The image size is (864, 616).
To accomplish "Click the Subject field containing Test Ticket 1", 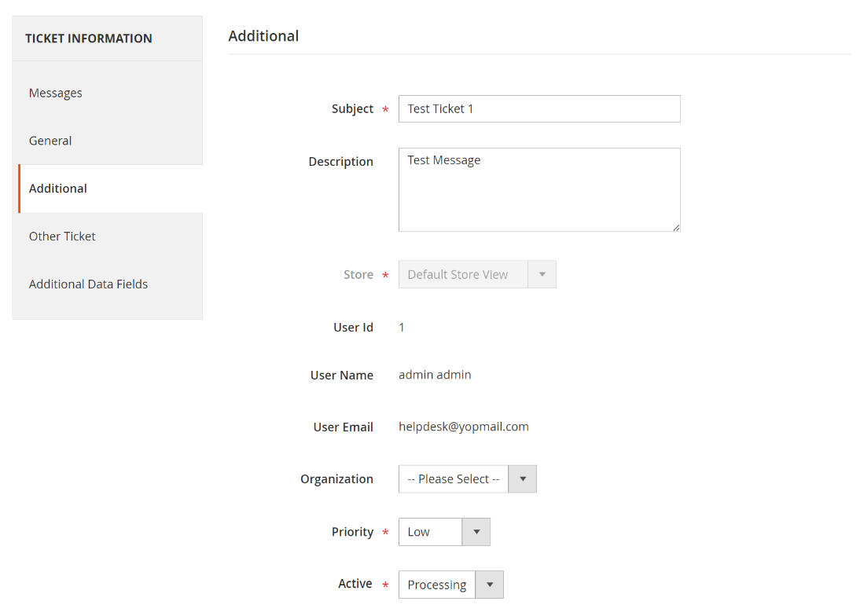I will tap(539, 109).
